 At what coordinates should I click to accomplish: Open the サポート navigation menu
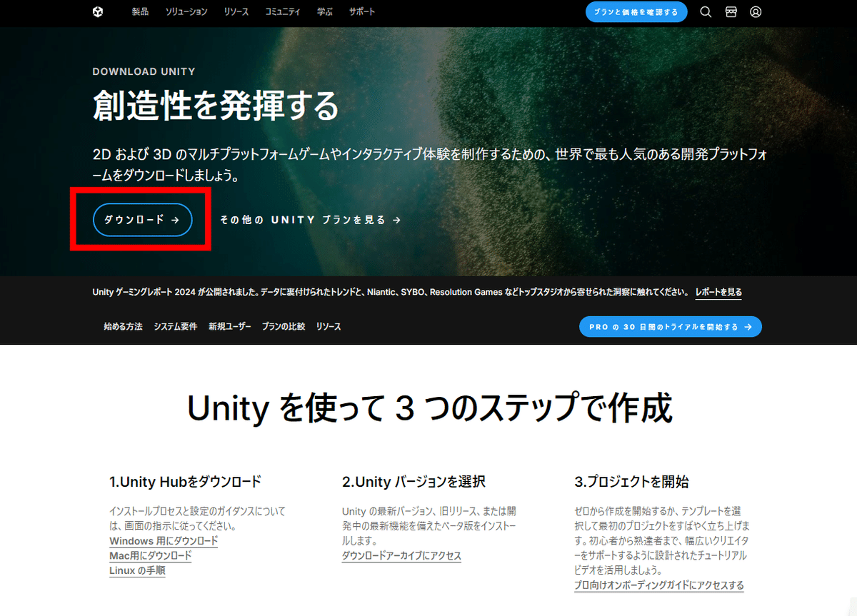pyautogui.click(x=362, y=12)
